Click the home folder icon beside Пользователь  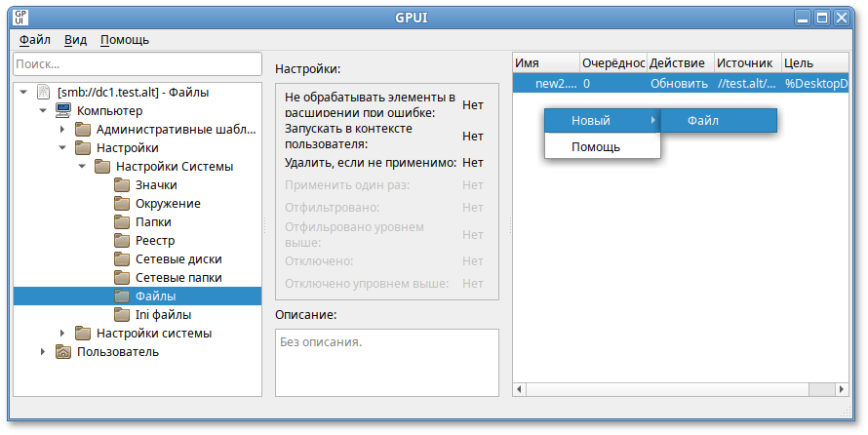(x=63, y=352)
